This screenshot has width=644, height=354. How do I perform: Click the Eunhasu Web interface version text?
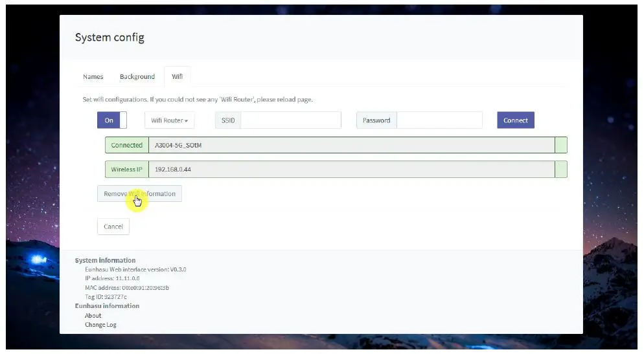(x=135, y=269)
